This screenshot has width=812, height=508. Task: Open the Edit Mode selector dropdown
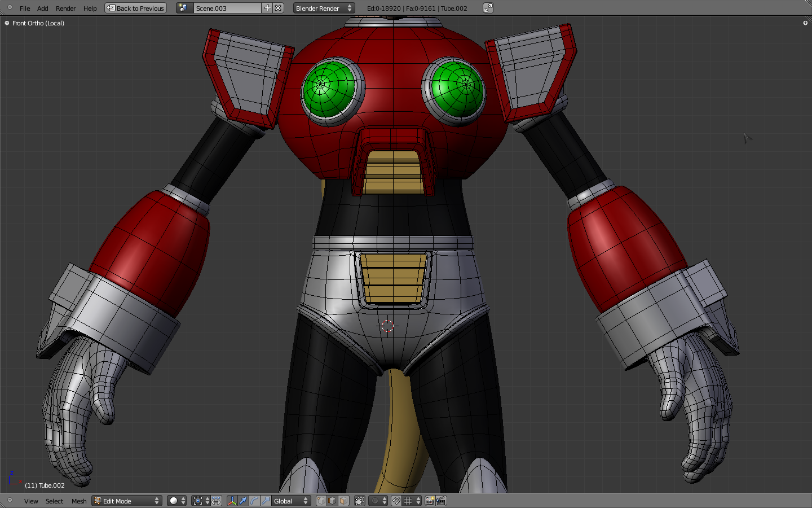coord(127,501)
